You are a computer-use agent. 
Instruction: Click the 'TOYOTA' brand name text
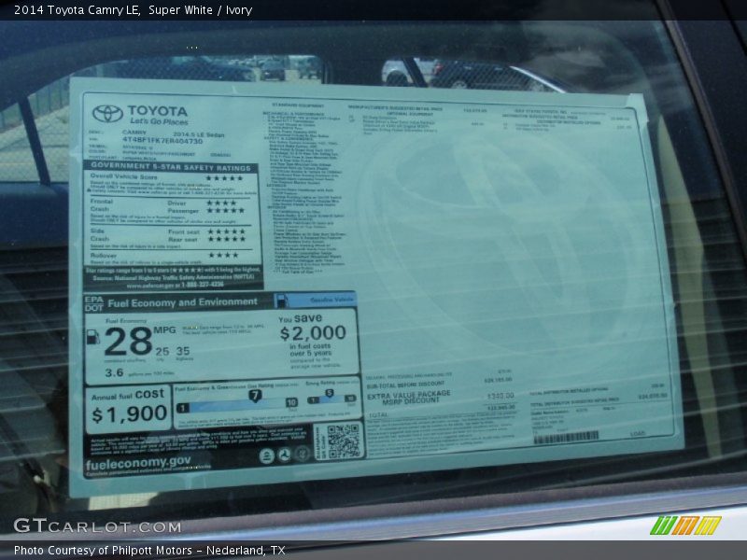click(158, 111)
